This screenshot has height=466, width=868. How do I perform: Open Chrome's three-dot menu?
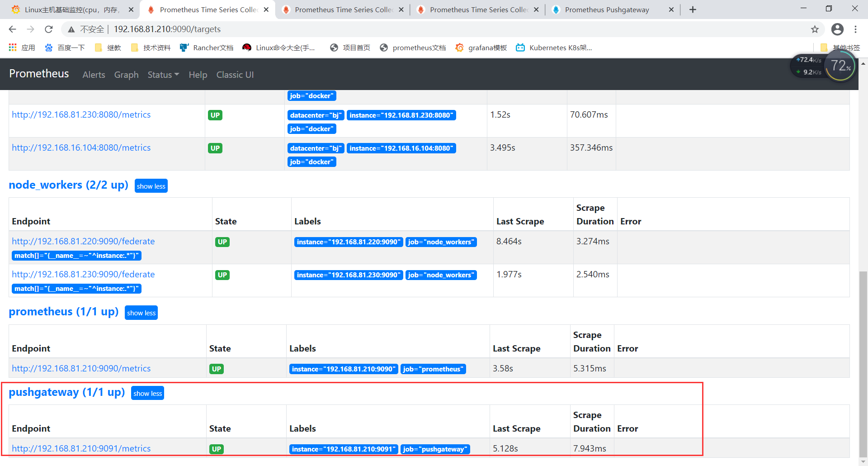click(x=856, y=29)
